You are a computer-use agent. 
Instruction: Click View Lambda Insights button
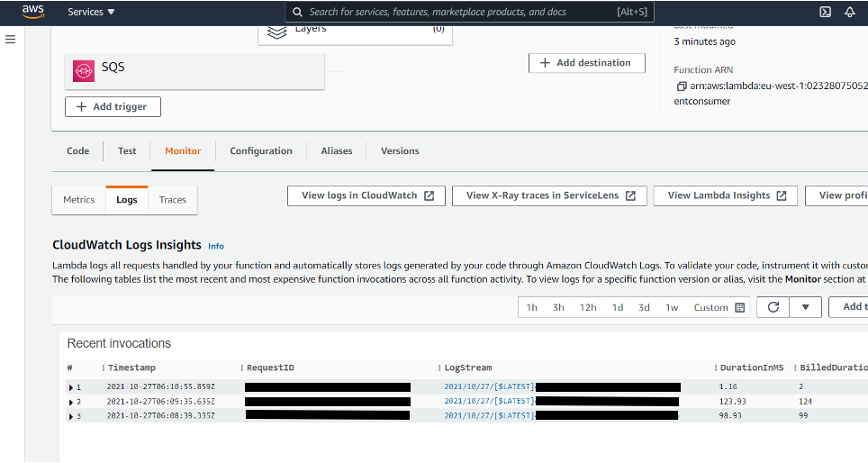click(x=726, y=195)
